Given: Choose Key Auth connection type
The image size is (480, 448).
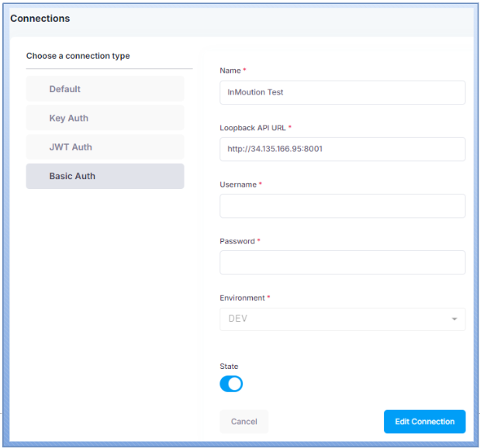Looking at the screenshot, I should coord(105,119).
